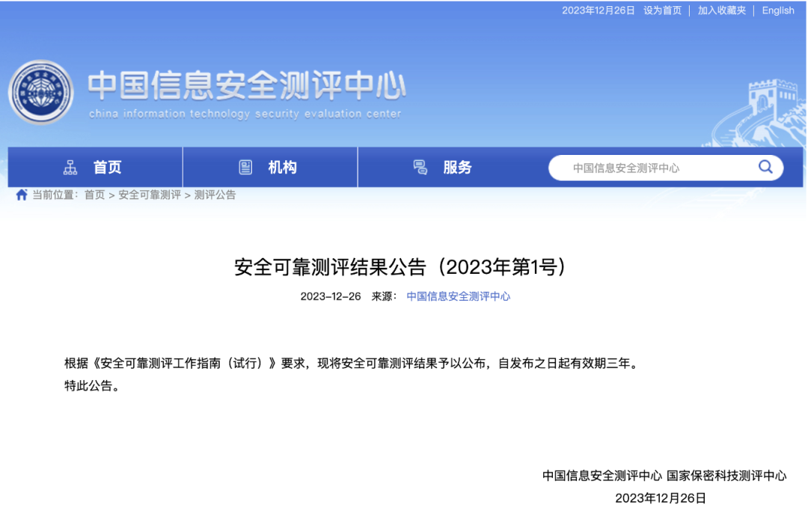Click the center's round emblem logo
The image size is (808, 532).
click(x=40, y=92)
